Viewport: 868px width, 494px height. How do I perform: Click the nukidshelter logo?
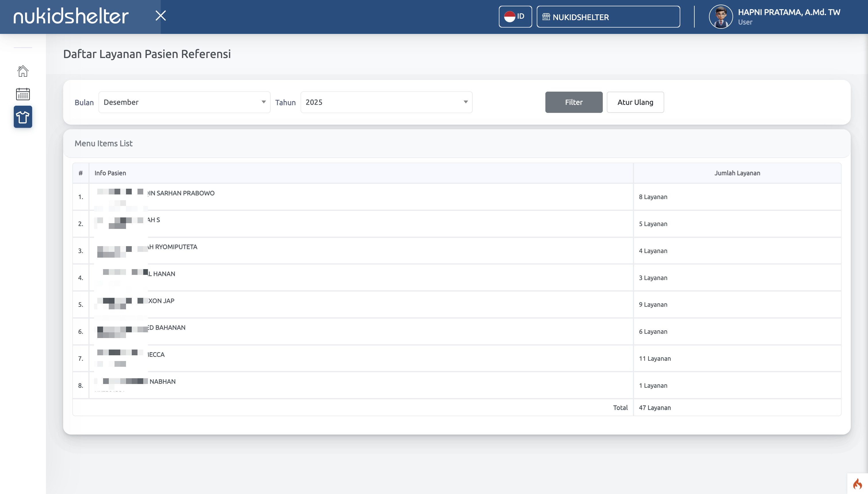coord(71,16)
